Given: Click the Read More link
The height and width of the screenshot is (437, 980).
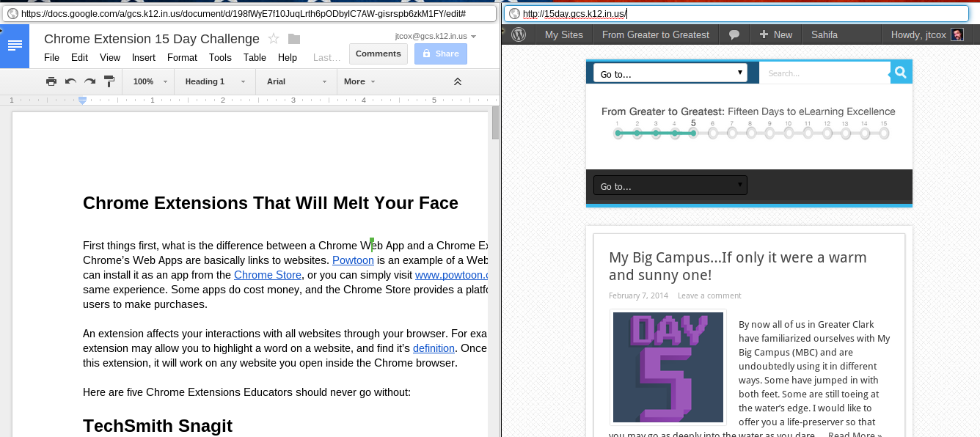Looking at the screenshot, I should pos(855,434).
